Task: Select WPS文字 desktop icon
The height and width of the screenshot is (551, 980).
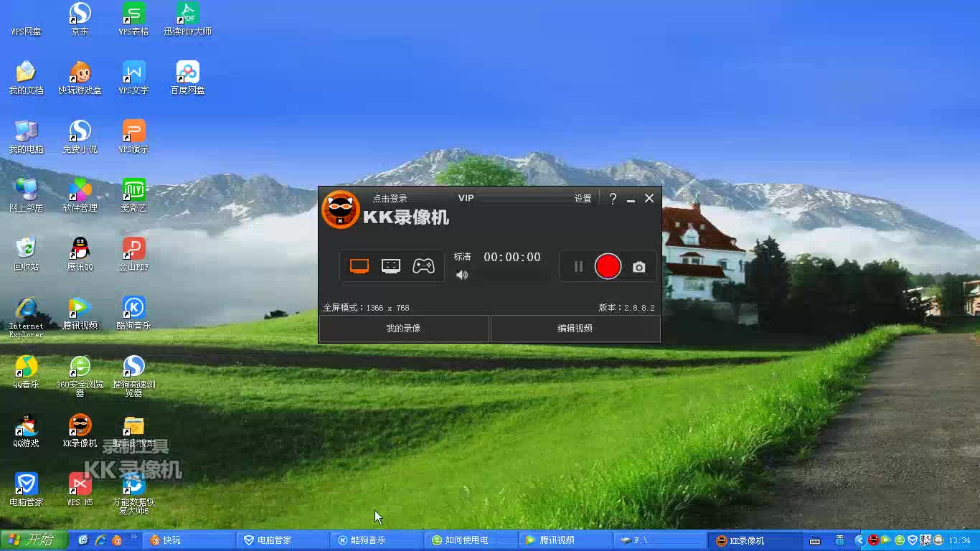Action: coord(133,78)
